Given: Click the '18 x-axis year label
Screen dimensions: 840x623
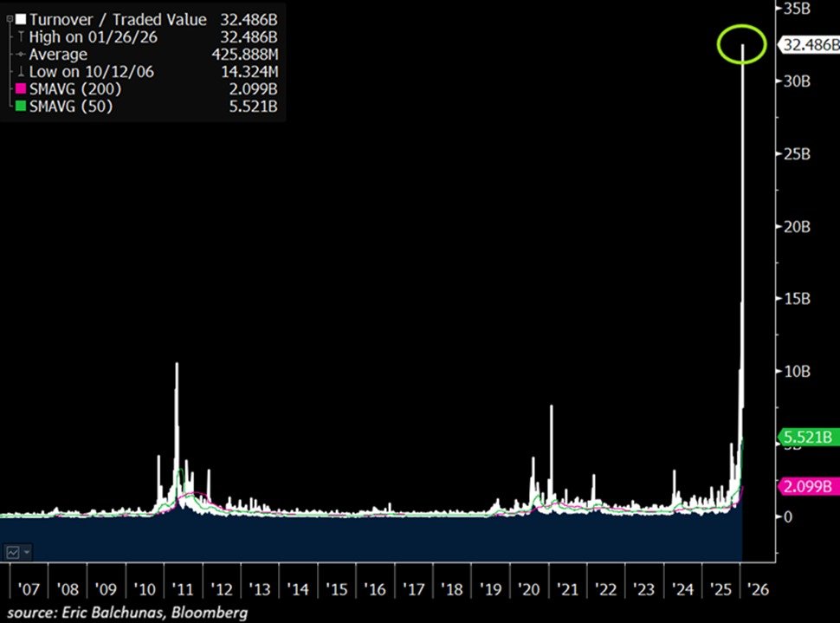Looking at the screenshot, I should click(x=451, y=589).
